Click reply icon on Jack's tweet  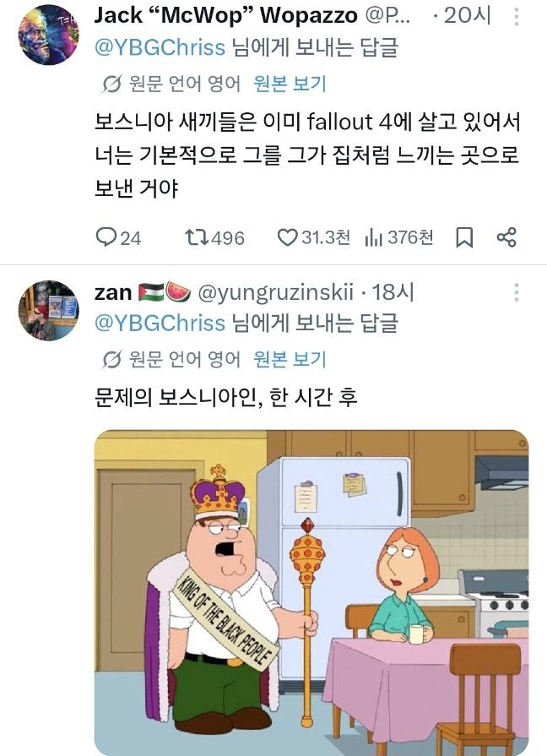click(106, 237)
